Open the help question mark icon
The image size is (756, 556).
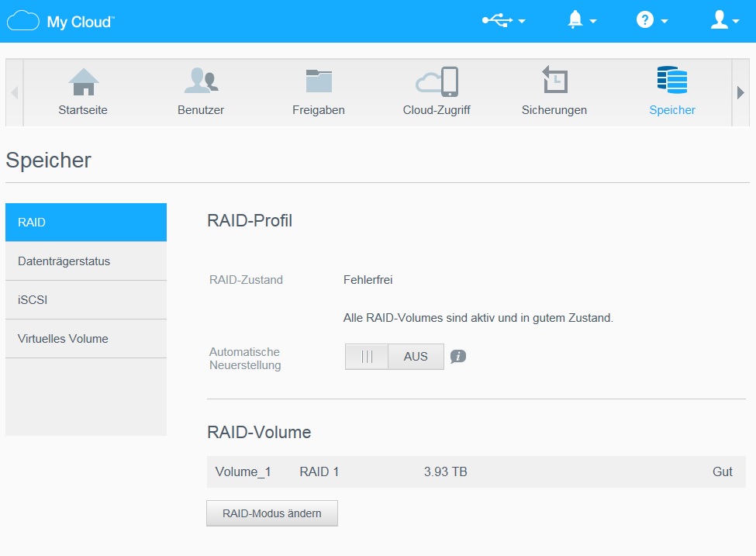pos(644,19)
